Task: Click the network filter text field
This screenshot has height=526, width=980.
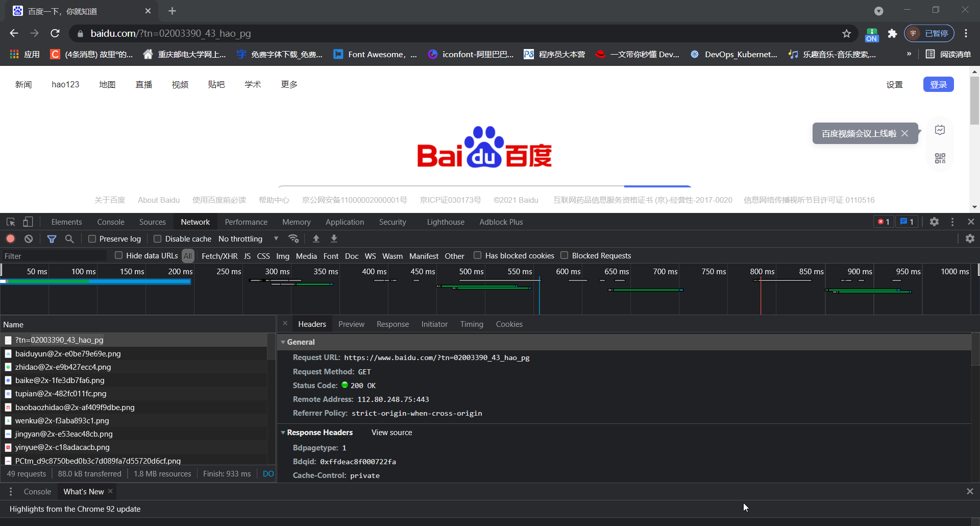Action: (54, 256)
